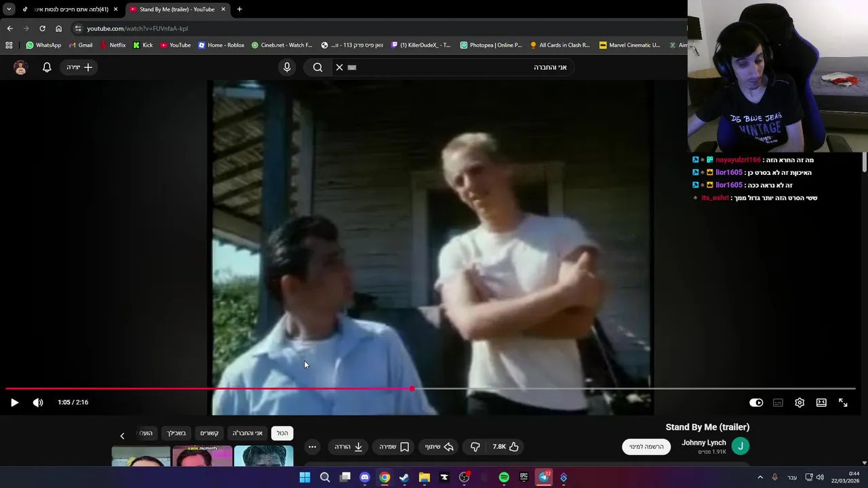Toggle subtitles in the video player
This screenshot has width=868, height=488.
(x=778, y=403)
